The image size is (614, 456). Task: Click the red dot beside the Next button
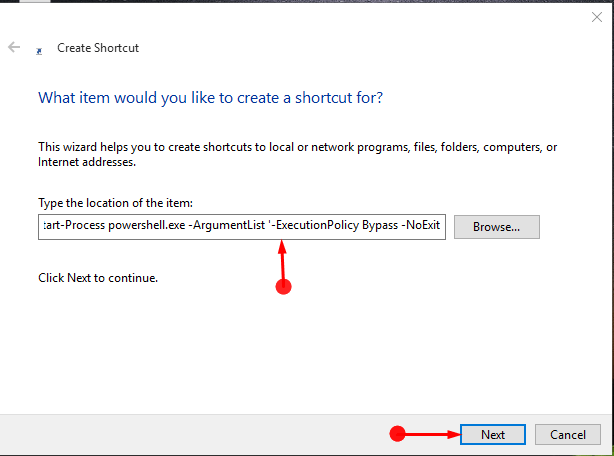point(397,434)
